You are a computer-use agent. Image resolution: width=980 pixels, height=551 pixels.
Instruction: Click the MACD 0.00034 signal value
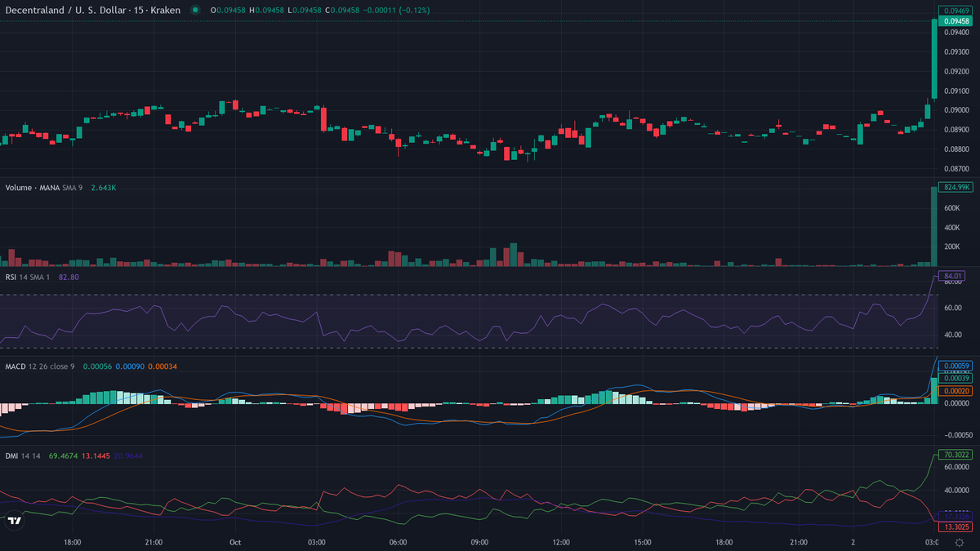click(163, 367)
